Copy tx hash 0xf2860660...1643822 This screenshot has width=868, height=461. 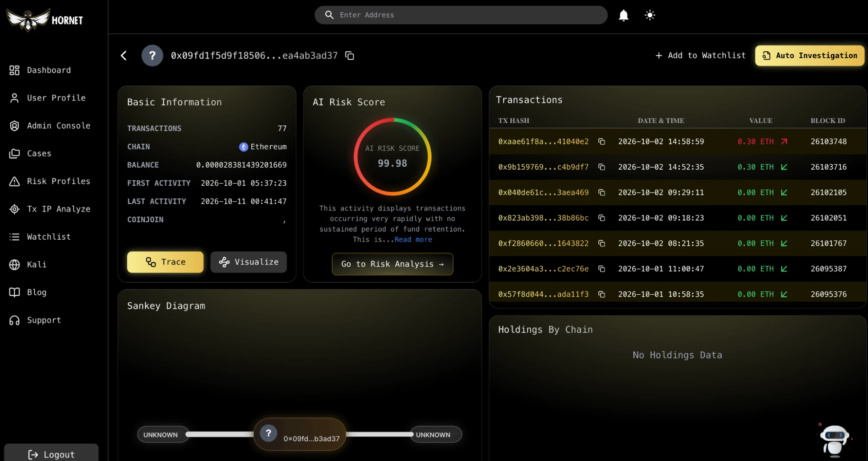click(x=602, y=244)
